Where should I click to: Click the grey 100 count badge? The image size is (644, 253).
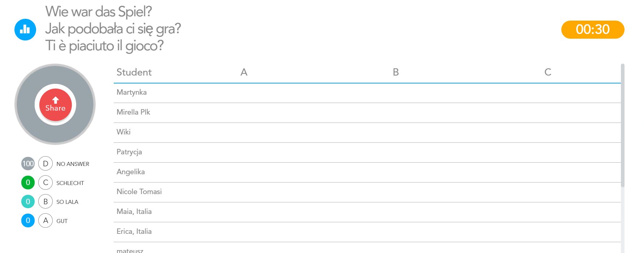pyautogui.click(x=28, y=164)
